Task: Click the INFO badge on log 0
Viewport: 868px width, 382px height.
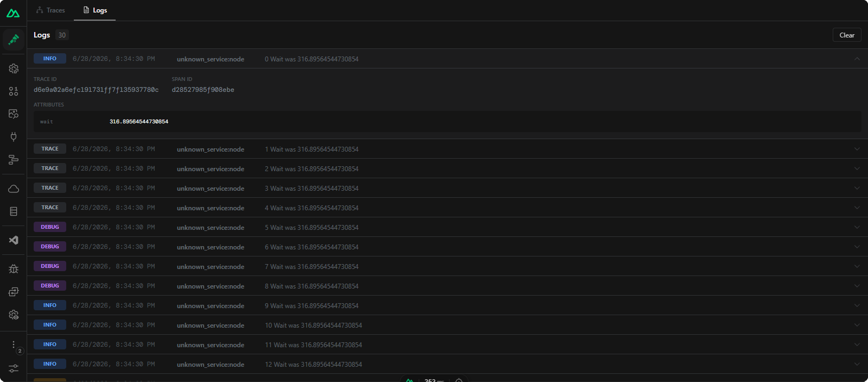Action: (x=50, y=59)
